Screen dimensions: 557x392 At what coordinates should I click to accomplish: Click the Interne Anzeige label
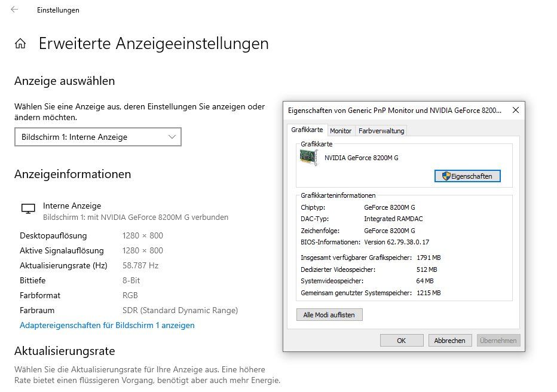coord(72,206)
